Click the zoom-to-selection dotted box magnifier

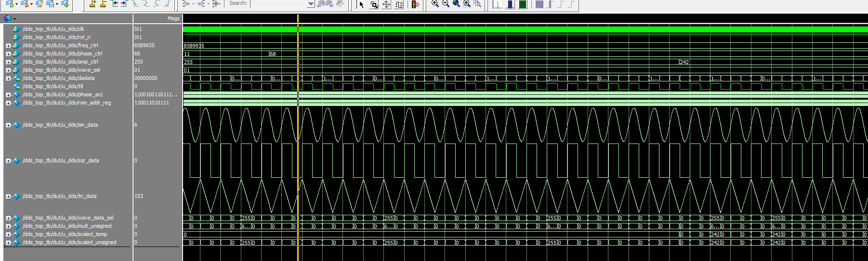tap(477, 4)
